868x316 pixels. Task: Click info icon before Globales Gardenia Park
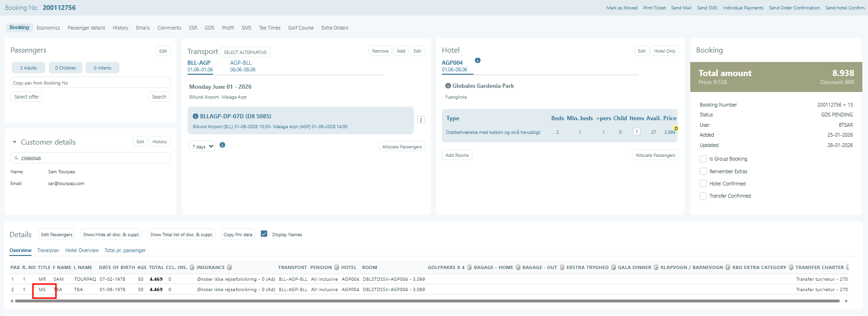point(448,86)
